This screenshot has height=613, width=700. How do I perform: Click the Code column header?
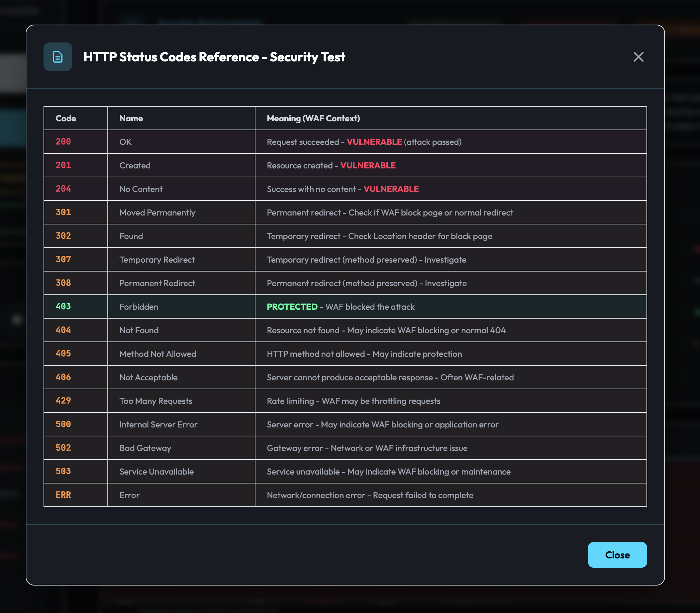pyautogui.click(x=66, y=118)
